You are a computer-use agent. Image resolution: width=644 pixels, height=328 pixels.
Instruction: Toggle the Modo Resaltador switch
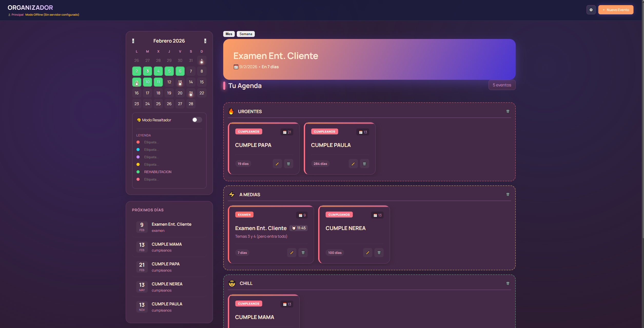[197, 120]
